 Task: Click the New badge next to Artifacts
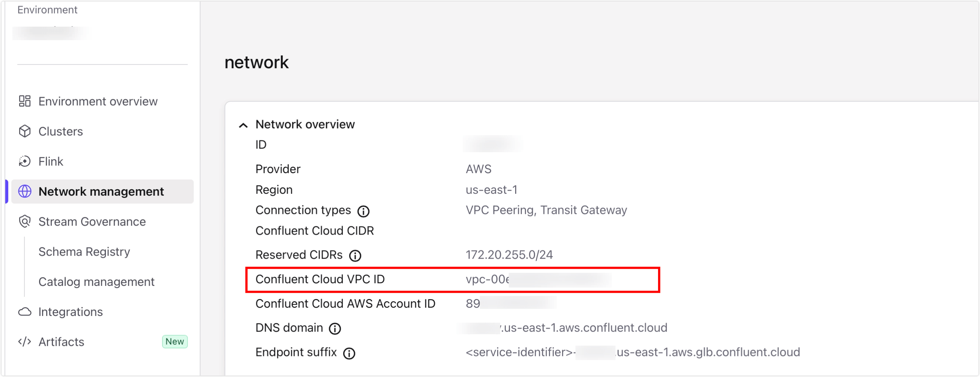174,341
